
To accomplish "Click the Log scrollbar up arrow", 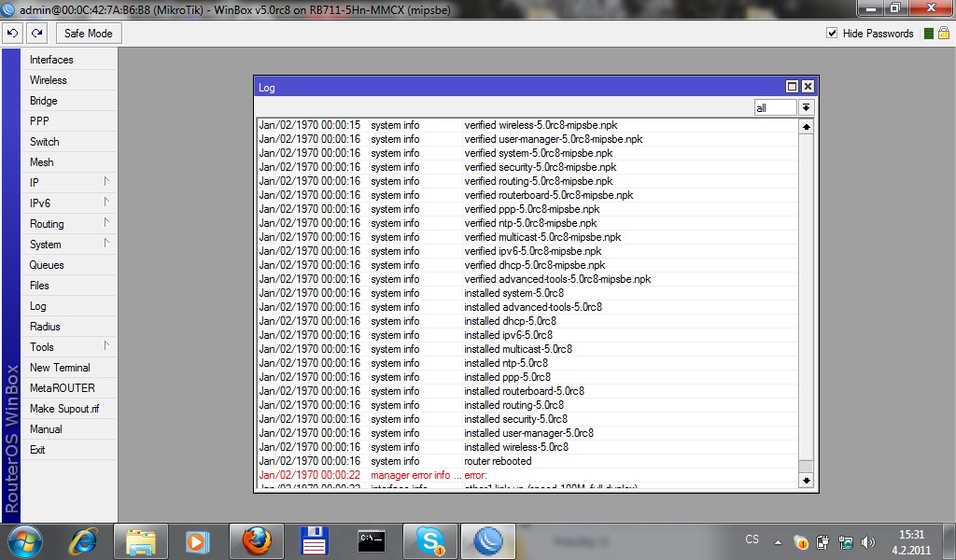I will 806,127.
